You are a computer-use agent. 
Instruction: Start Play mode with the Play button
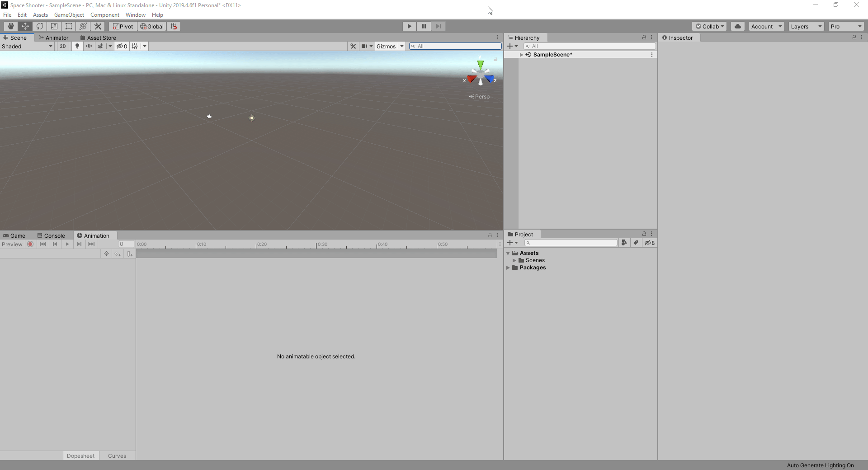[410, 26]
